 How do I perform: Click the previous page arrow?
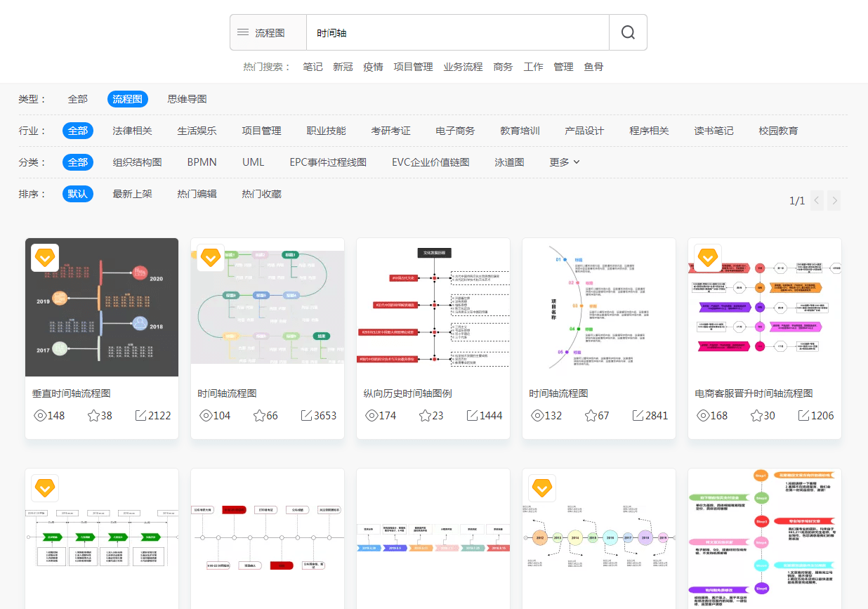pos(817,200)
